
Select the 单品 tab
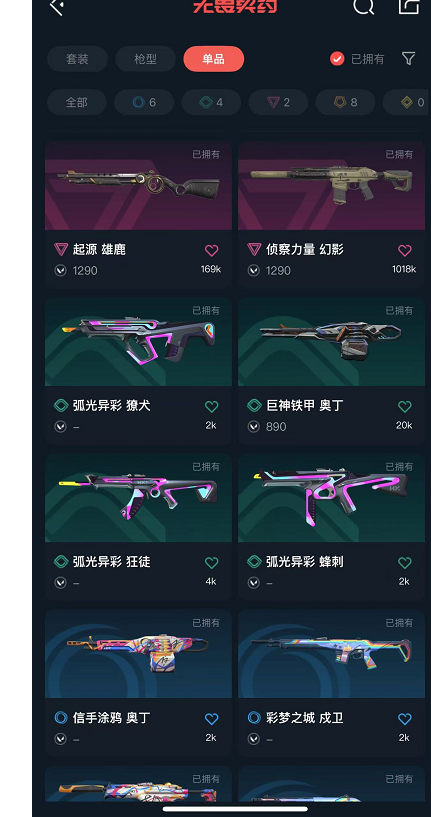tap(214, 59)
